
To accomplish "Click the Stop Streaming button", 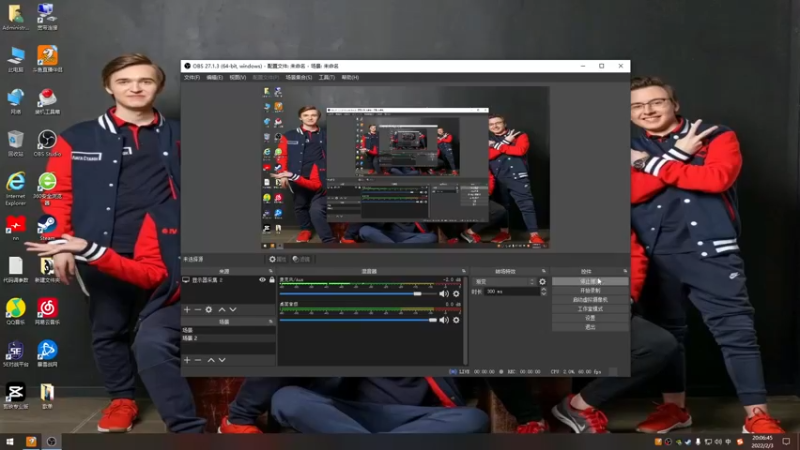I will tap(590, 281).
